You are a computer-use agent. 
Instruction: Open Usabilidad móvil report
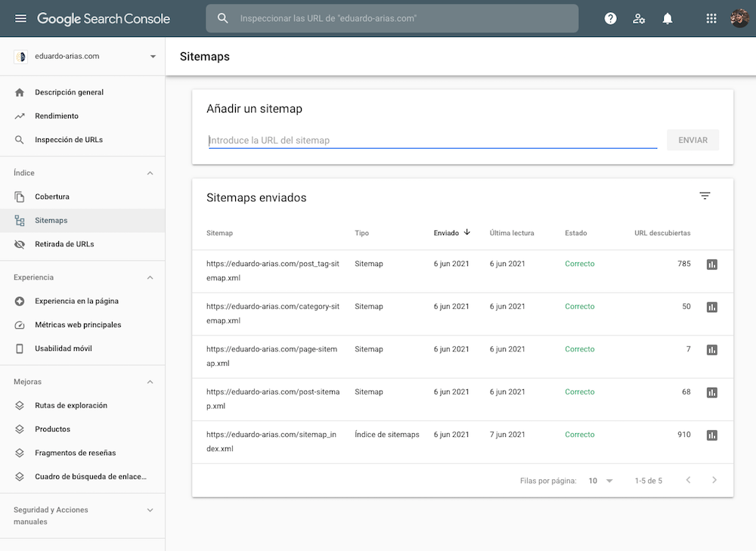[82, 348]
